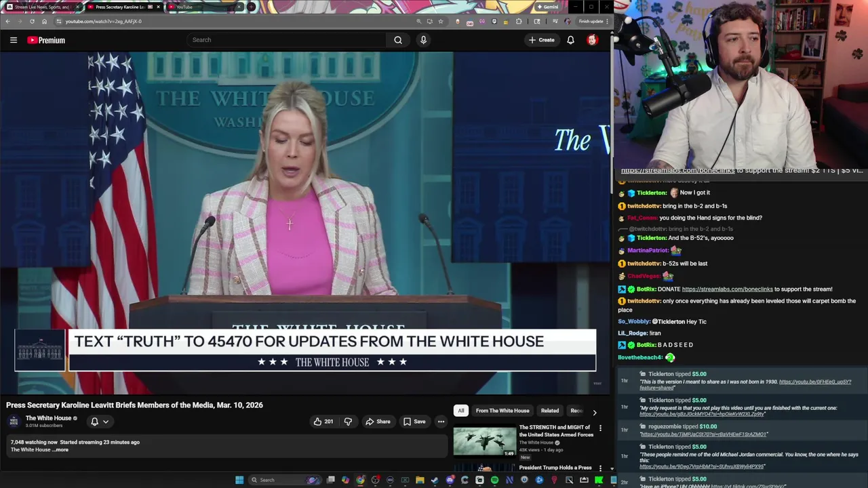Switch to the YouTube browser tab
Image resolution: width=868 pixels, height=488 pixels.
[x=203, y=7]
